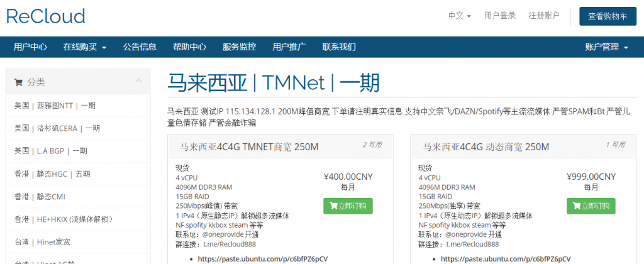Open paste.ubuntu.com link in TMNET商宽 card
This screenshot has height=264, width=644.
click(263, 259)
